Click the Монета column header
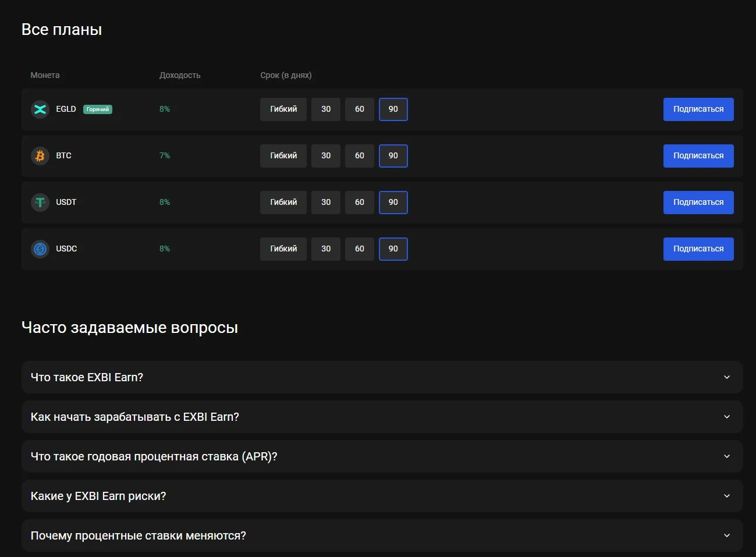This screenshot has height=557, width=756. pos(45,75)
